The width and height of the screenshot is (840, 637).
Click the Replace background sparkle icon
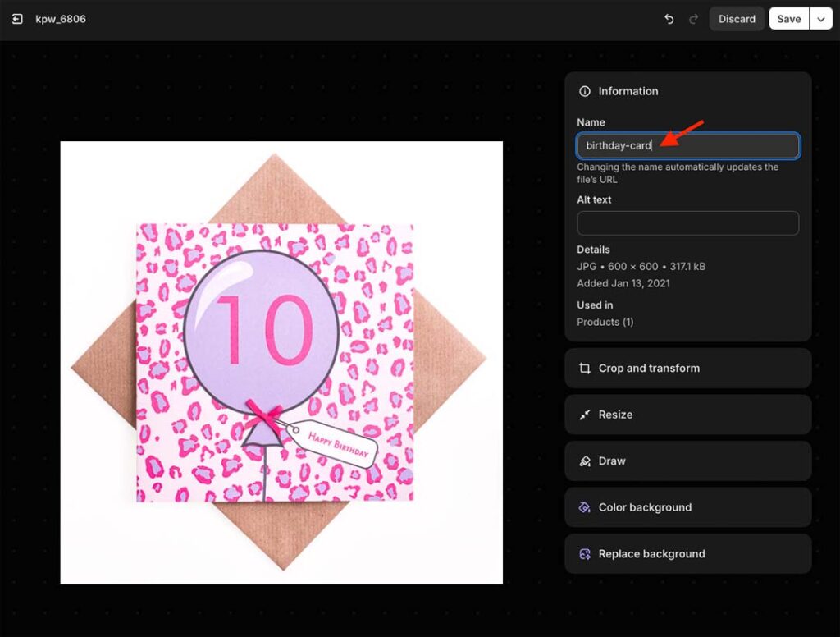[584, 554]
